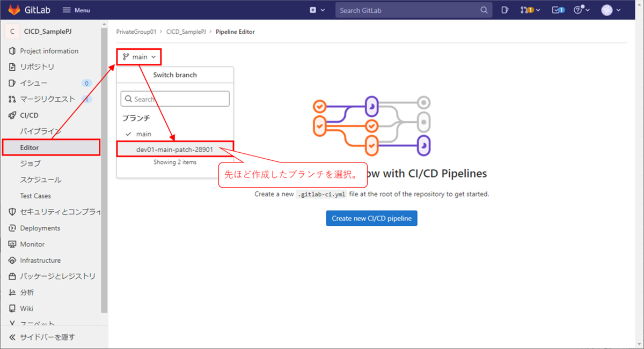This screenshot has width=644, height=349.
Task: Collapse sidebar with サイドバーを隠す
Action: 48,337
